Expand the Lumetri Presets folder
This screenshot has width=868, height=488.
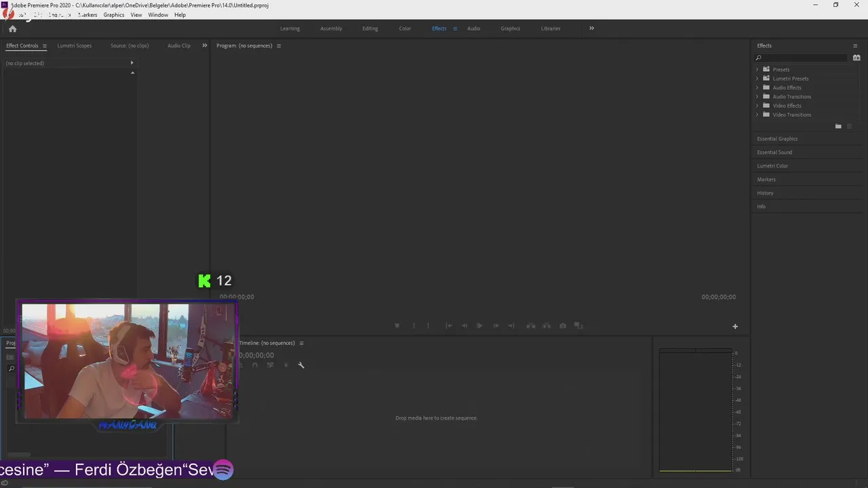coord(757,79)
